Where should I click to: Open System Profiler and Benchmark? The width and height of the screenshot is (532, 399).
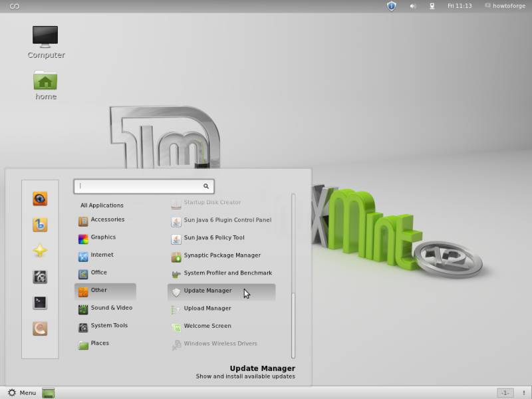[x=221, y=274]
